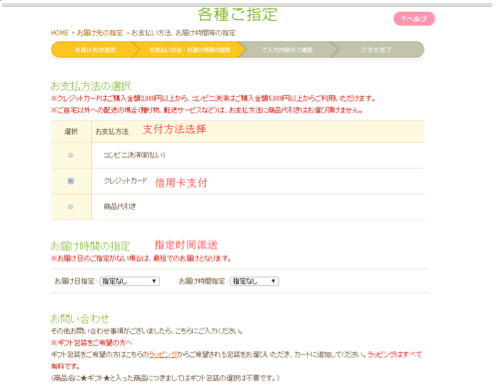This screenshot has width=501, height=388.
Task: Click the ご入力内容のご確認 progress step
Action: 287,50
